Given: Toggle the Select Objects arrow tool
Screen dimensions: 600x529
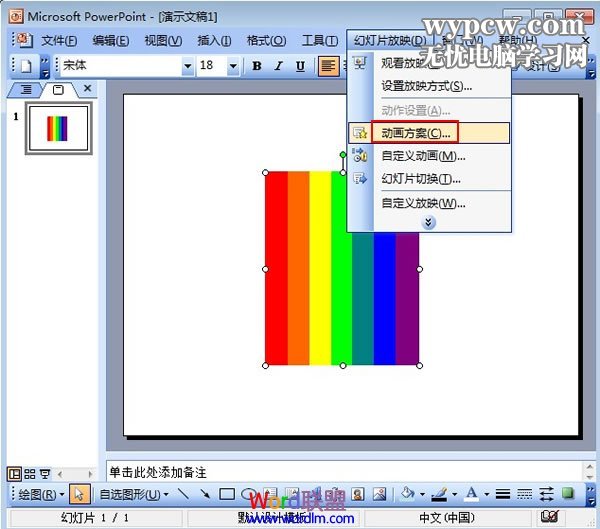Looking at the screenshot, I should (x=80, y=494).
